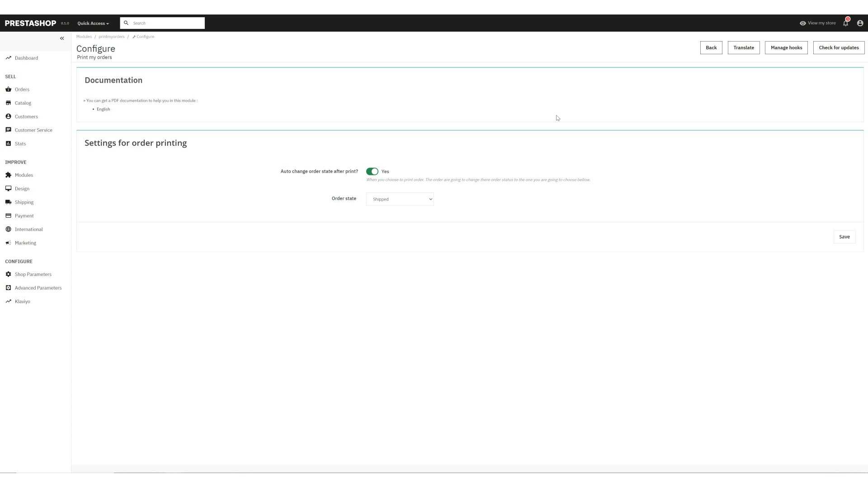
Task: Collapse the sidebar with double chevron
Action: (62, 38)
